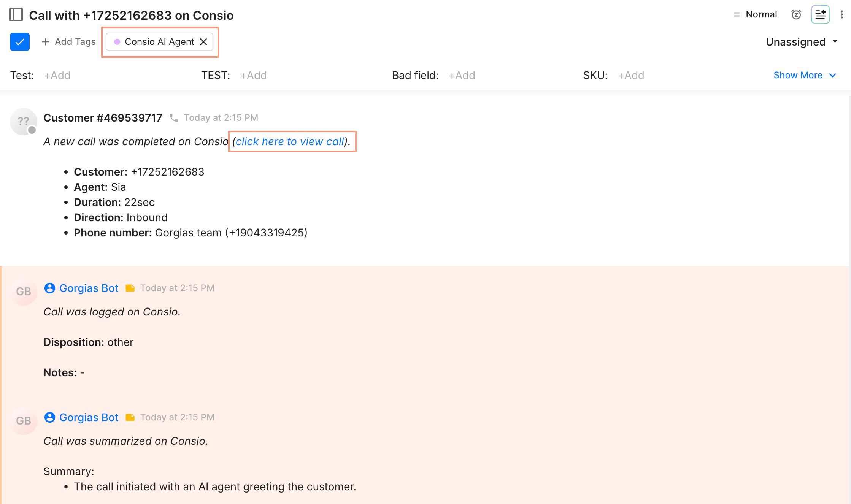Open the Normal priority dropdown

[755, 14]
